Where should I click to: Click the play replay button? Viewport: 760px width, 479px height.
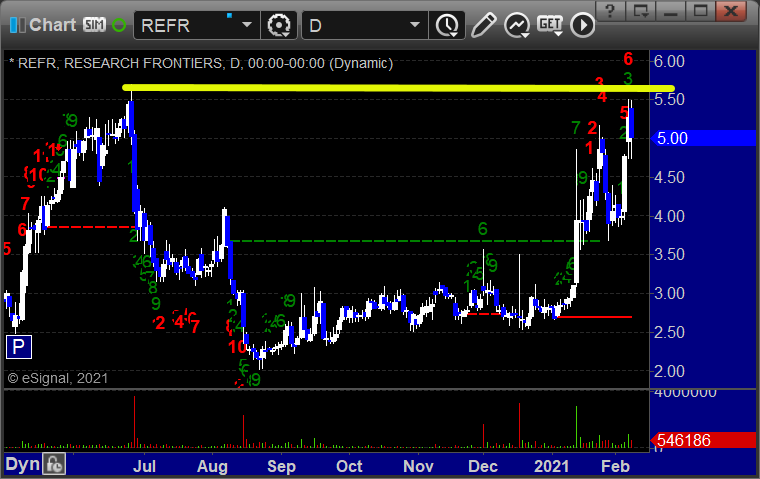click(x=582, y=25)
